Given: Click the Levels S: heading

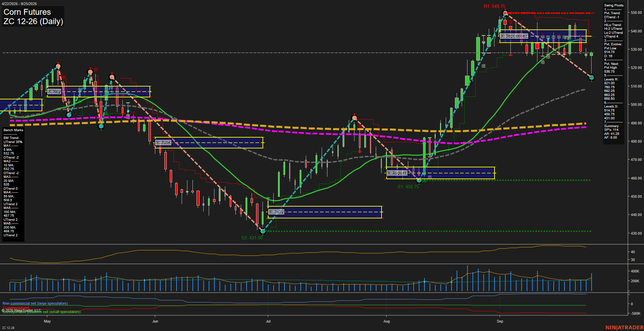Looking at the screenshot, I should [611, 107].
